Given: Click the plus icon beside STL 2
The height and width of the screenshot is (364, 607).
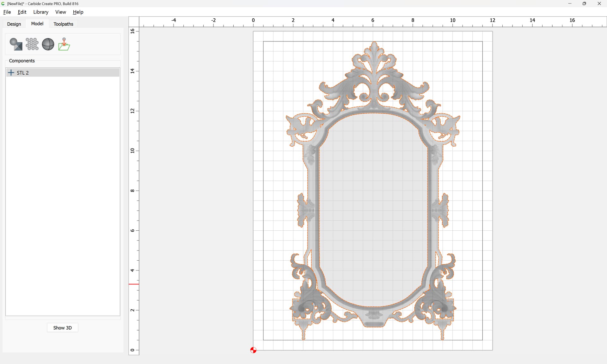Looking at the screenshot, I should point(11,73).
